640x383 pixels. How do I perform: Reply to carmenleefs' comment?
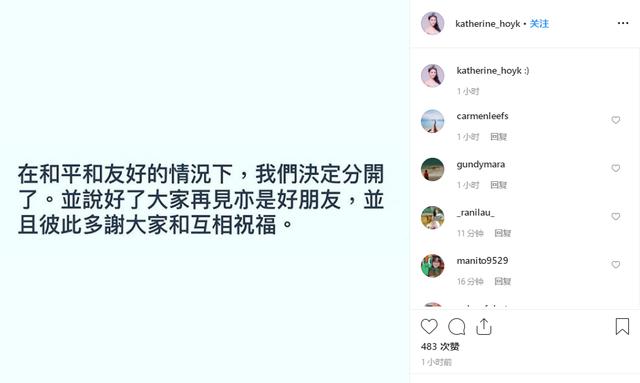[498, 137]
